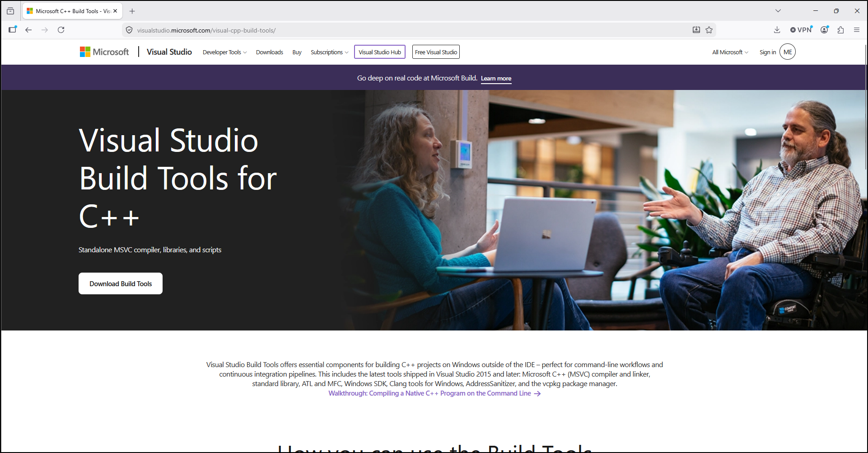Screen dimensions: 868x453
Task: Click the Microsoft logo
Action: [x=104, y=52]
